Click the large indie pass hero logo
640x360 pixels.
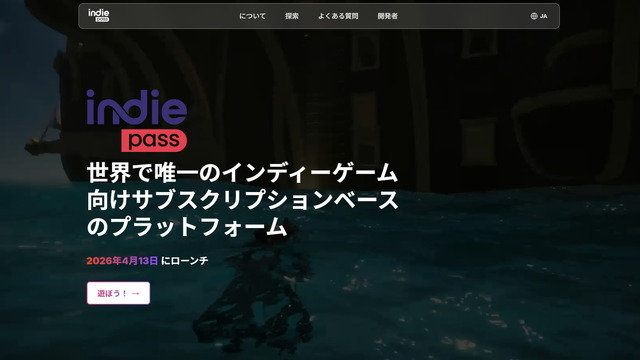(x=137, y=120)
